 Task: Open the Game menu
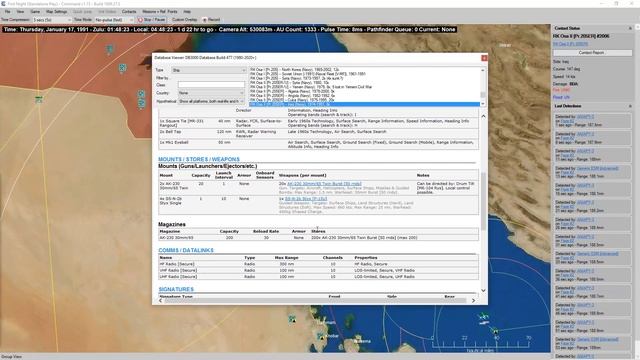[x=35, y=12]
